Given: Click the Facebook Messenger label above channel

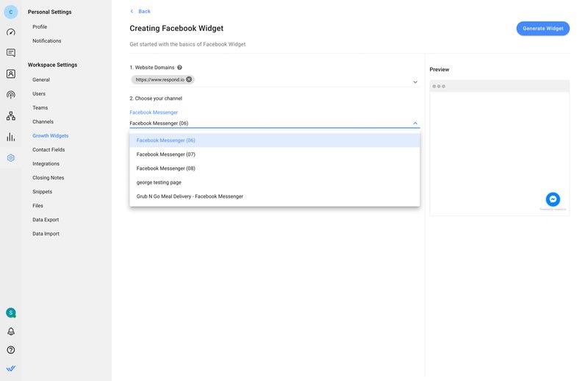Looking at the screenshot, I should (154, 113).
